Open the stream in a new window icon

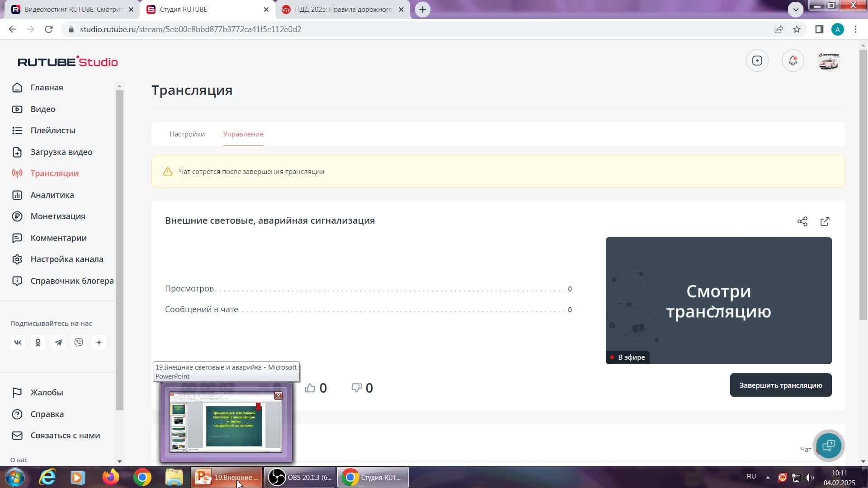coord(825,221)
